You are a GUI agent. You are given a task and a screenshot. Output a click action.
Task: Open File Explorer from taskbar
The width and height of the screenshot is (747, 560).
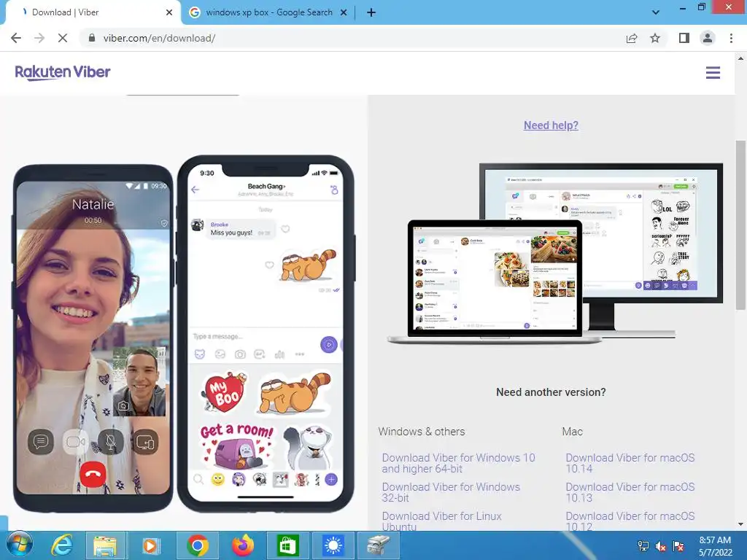pyautogui.click(x=105, y=545)
